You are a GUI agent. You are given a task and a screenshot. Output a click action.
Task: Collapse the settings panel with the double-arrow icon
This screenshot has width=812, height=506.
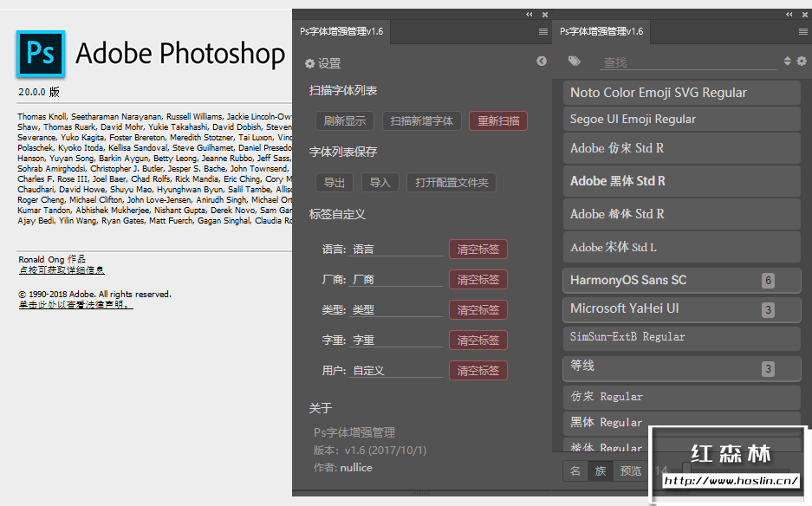[x=529, y=15]
